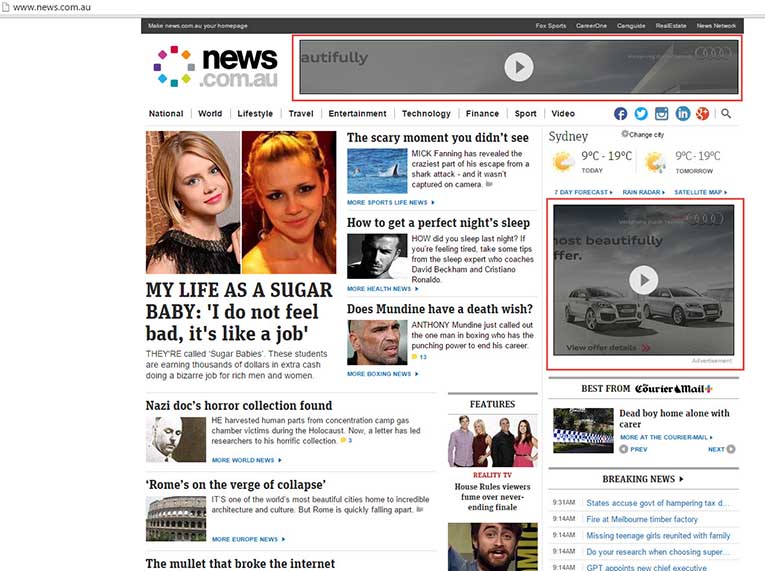
Task: Click the Change city gear icon
Action: click(x=624, y=134)
